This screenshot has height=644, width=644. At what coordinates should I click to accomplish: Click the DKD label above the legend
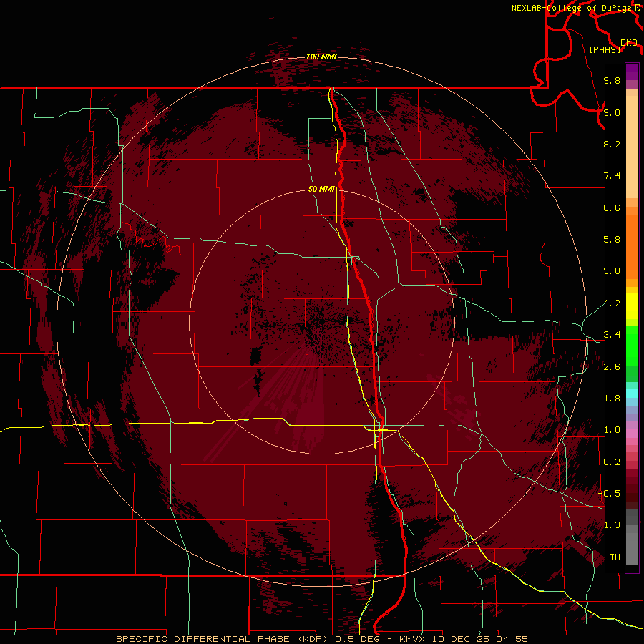tap(629, 43)
